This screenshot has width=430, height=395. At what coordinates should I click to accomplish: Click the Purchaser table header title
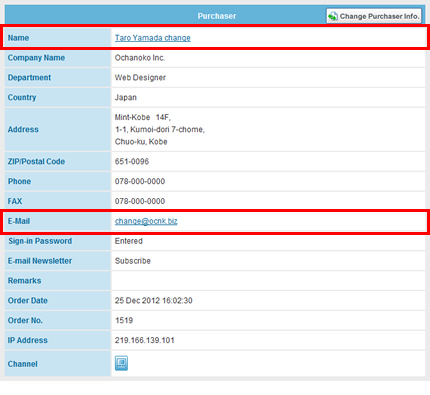pos(217,16)
